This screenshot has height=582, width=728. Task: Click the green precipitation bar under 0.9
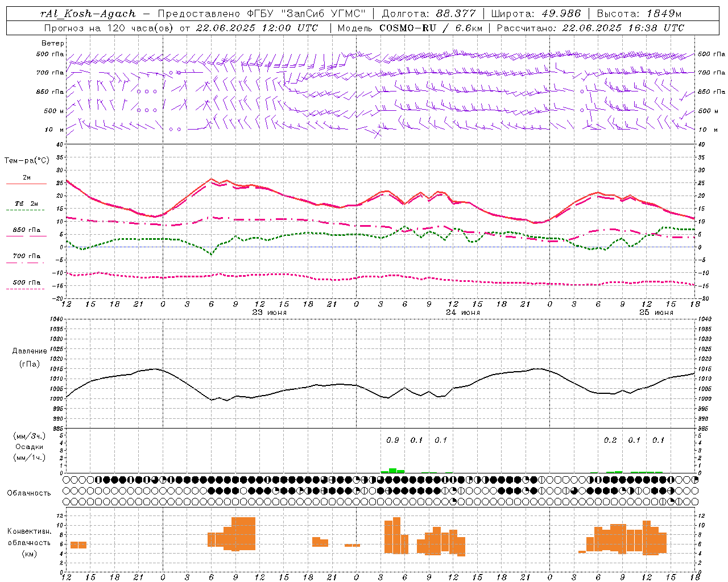point(392,471)
